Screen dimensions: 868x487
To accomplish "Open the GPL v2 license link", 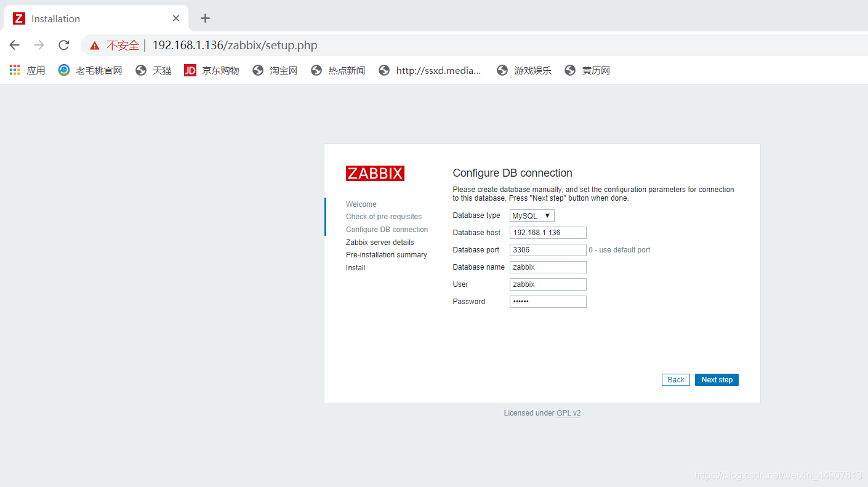I will 569,413.
